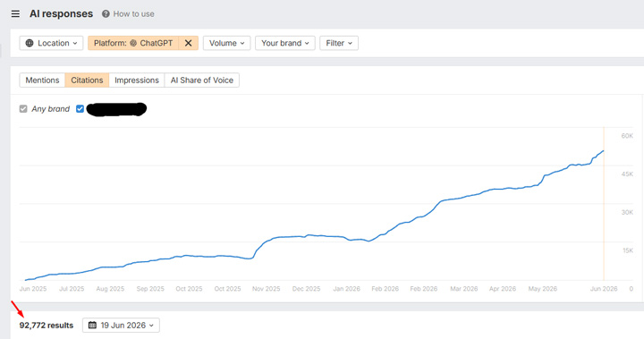
Task: Click the May 2026 x-axis label
Action: coord(543,289)
